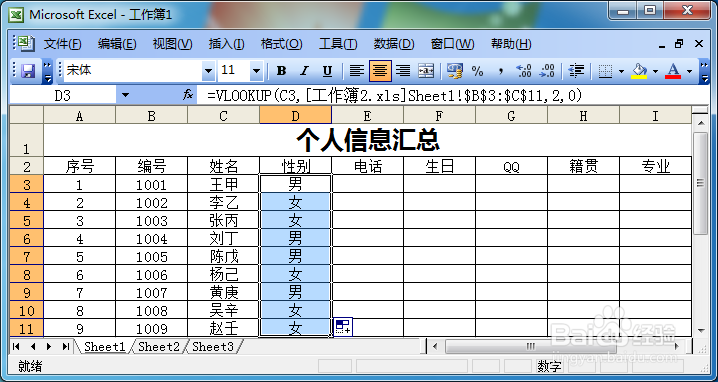Select column D header

pyautogui.click(x=295, y=115)
